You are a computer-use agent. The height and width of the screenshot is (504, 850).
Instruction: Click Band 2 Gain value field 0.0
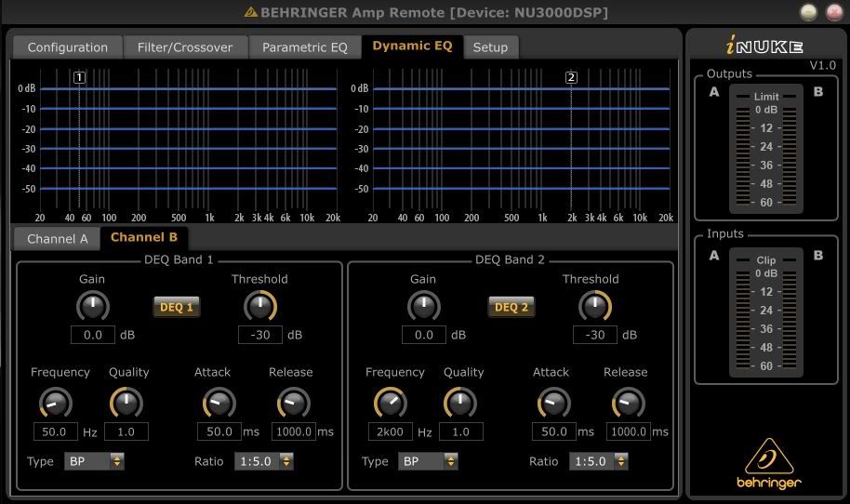(424, 335)
